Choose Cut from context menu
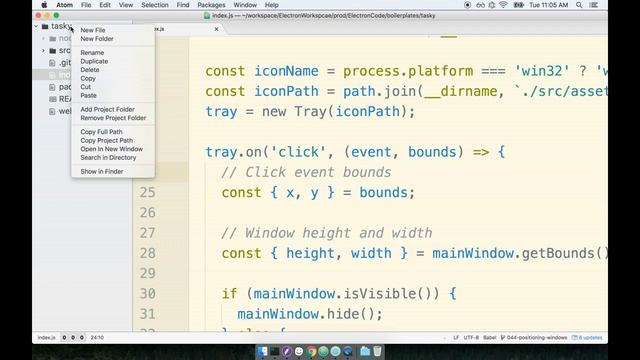640x360 pixels. click(86, 87)
